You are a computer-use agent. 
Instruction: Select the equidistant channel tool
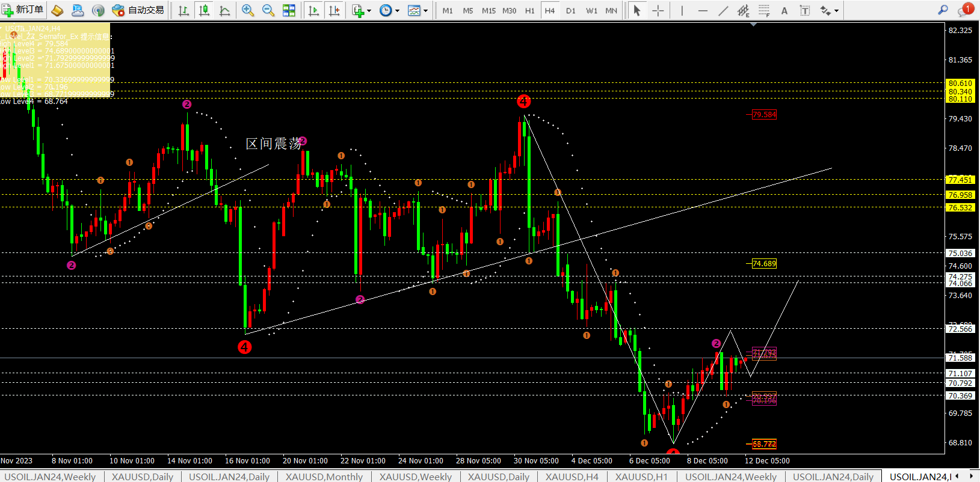pos(744,10)
